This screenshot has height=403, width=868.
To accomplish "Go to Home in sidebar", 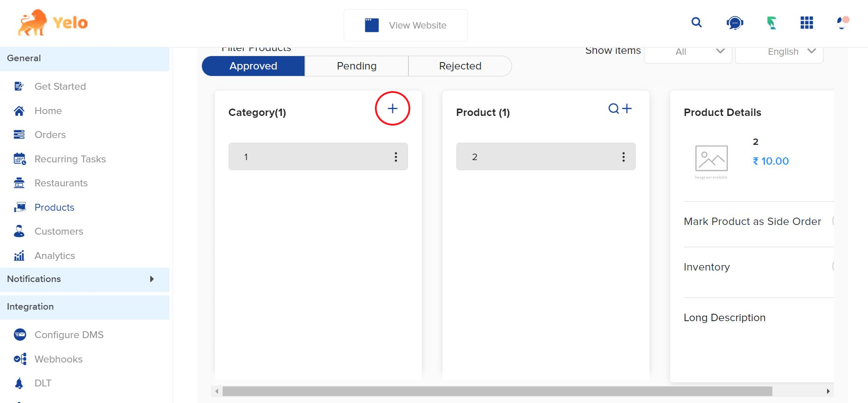I will [x=48, y=110].
